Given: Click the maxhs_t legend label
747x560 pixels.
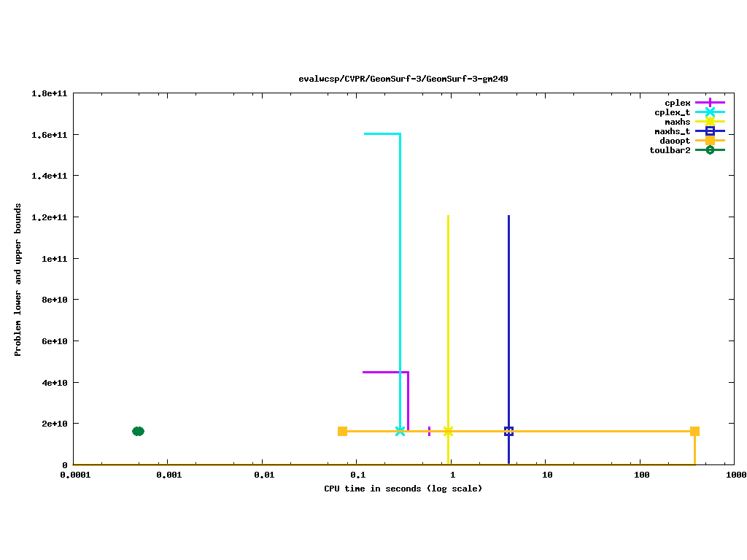Looking at the screenshot, I should [672, 131].
